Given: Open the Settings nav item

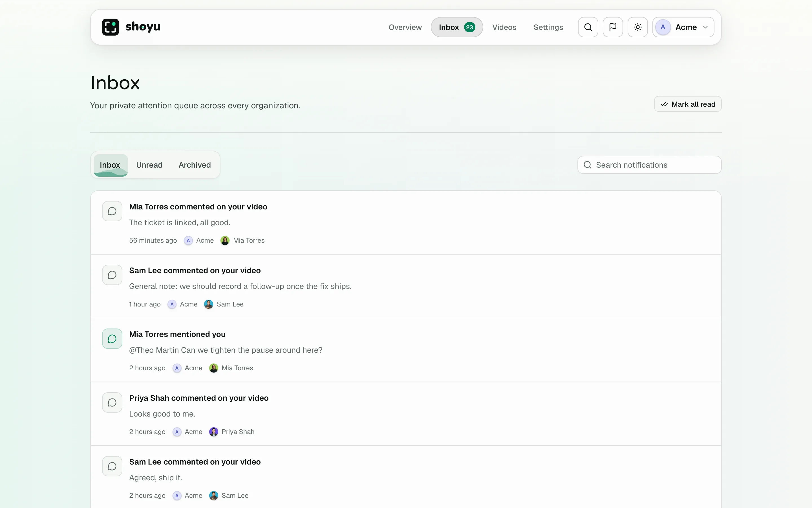Looking at the screenshot, I should [548, 27].
